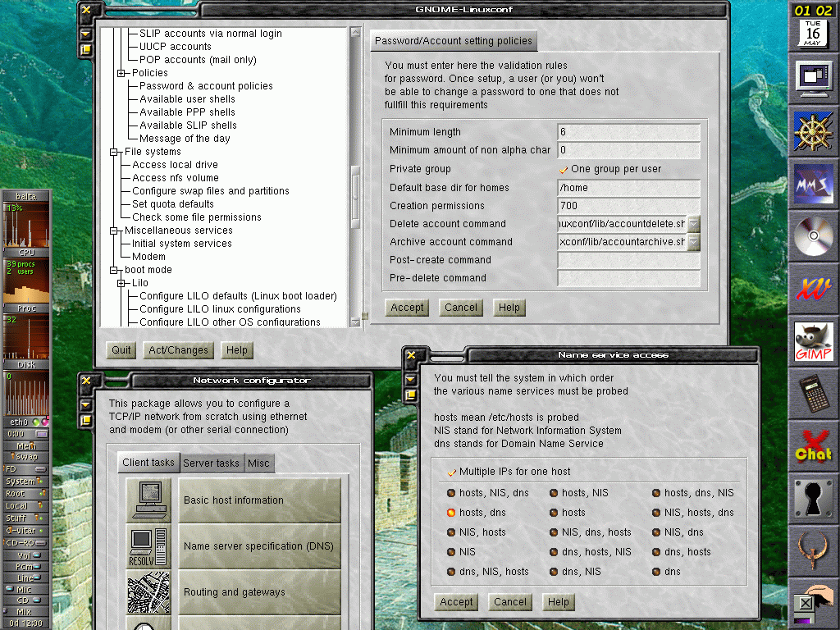The width and height of the screenshot is (840, 630).
Task: Launch the MMS icon in dock
Action: [x=813, y=184]
